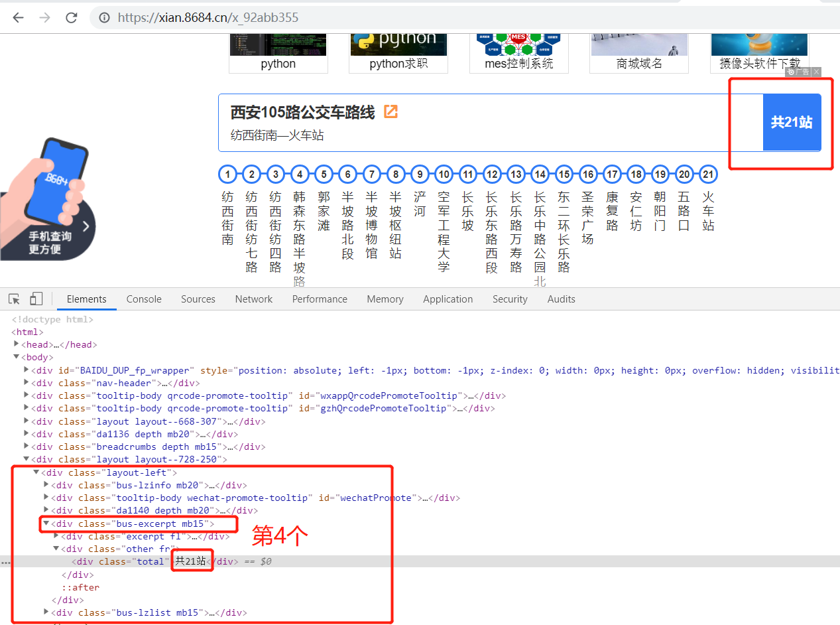Click the 共21站 badge

click(x=791, y=122)
